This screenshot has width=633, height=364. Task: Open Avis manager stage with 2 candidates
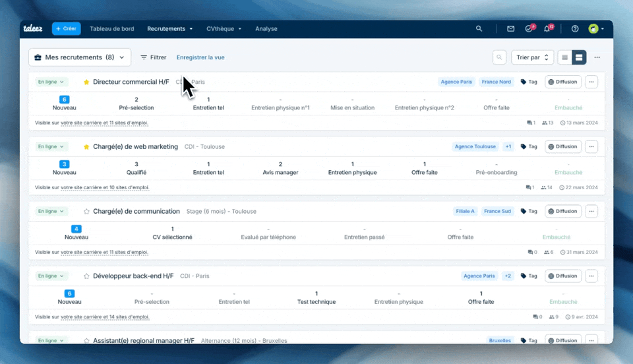280,168
